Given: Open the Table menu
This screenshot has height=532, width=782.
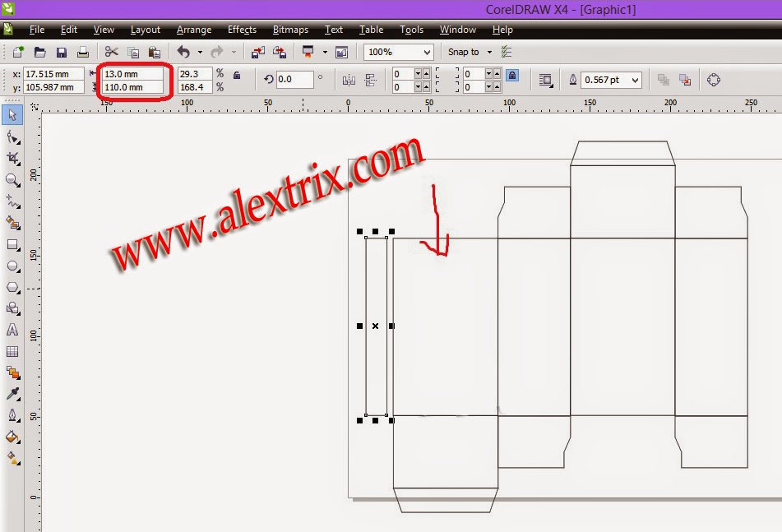Looking at the screenshot, I should pyautogui.click(x=371, y=30).
